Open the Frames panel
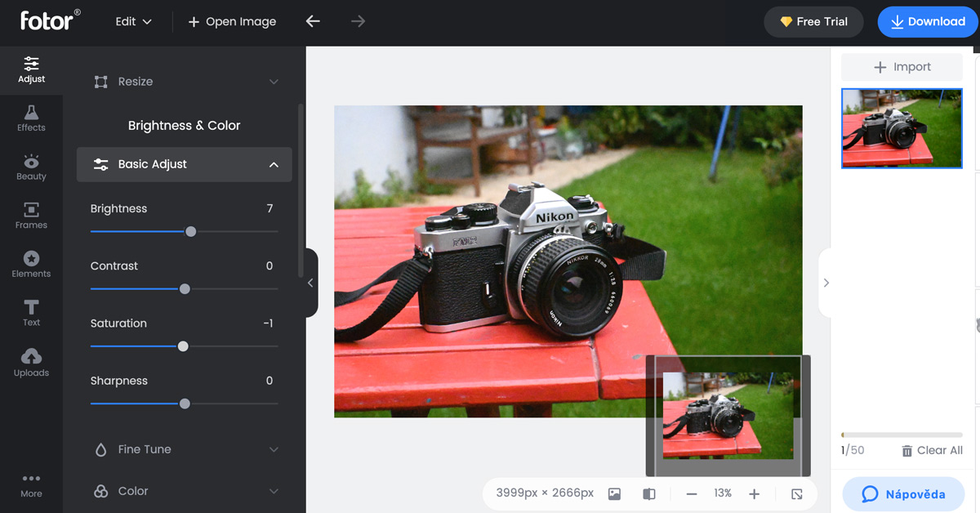This screenshot has height=513, width=980. point(31,216)
